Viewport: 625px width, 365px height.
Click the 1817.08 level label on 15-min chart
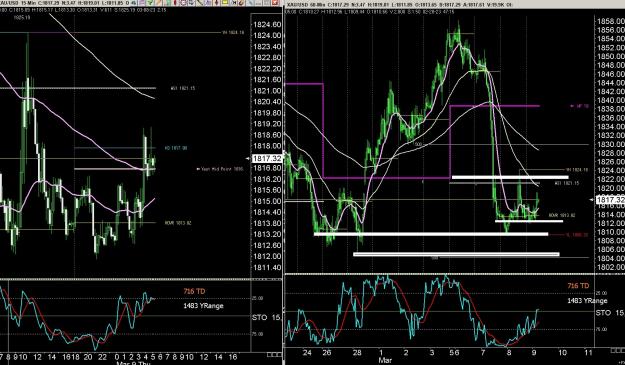pyautogui.click(x=176, y=148)
